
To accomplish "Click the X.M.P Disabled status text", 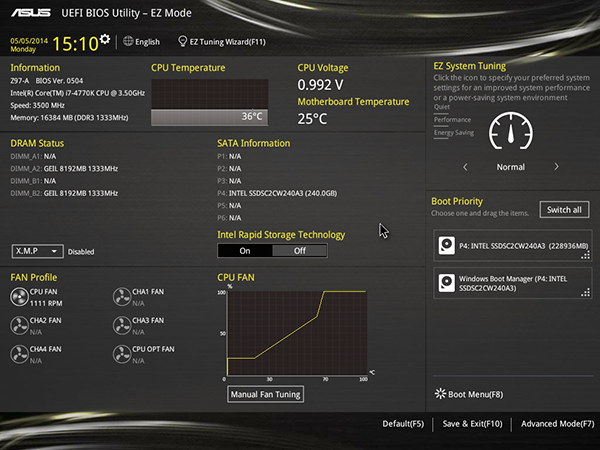I will click(81, 252).
